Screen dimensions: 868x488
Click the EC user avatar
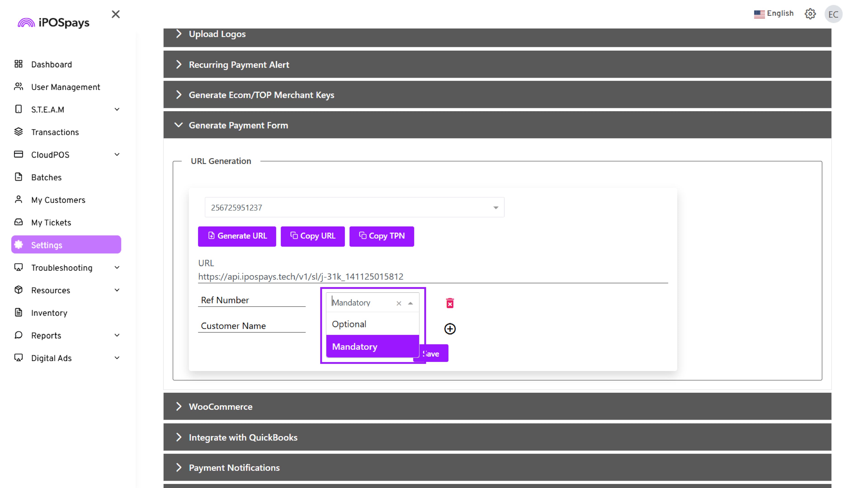point(833,14)
